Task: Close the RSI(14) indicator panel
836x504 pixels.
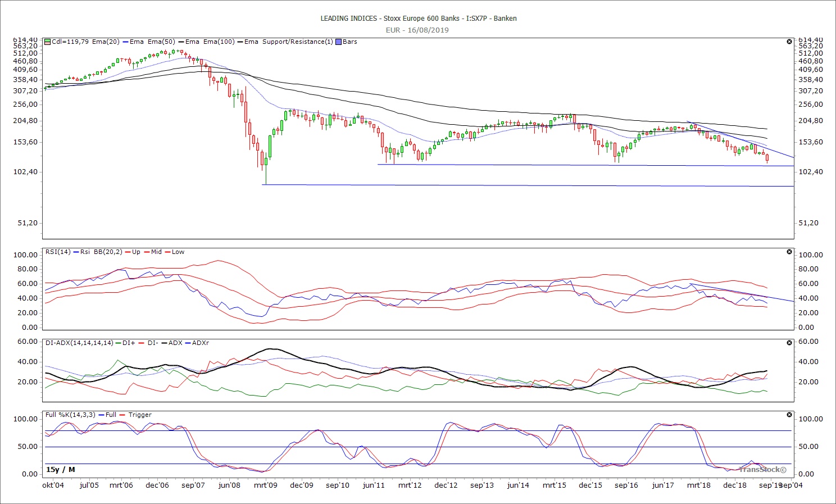Action: [x=789, y=252]
